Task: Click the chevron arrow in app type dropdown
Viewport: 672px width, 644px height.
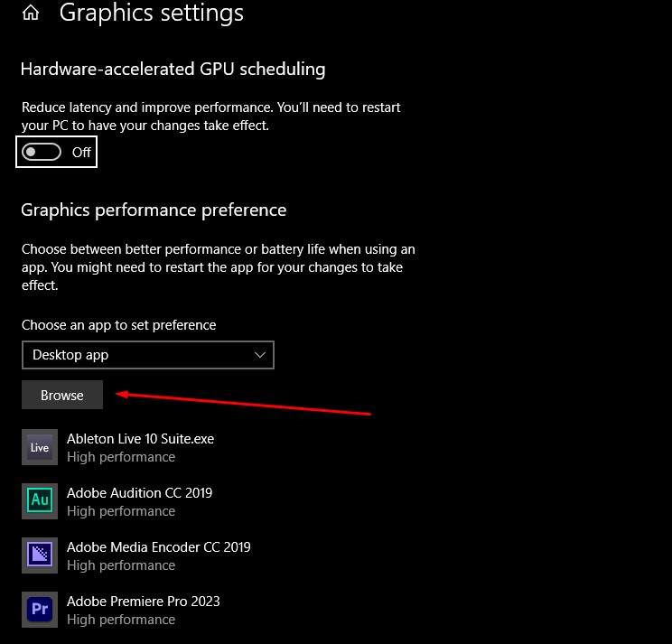Action: [261, 355]
